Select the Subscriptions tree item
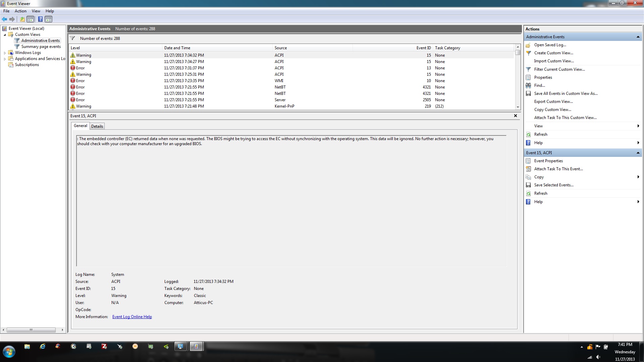 [27, 65]
